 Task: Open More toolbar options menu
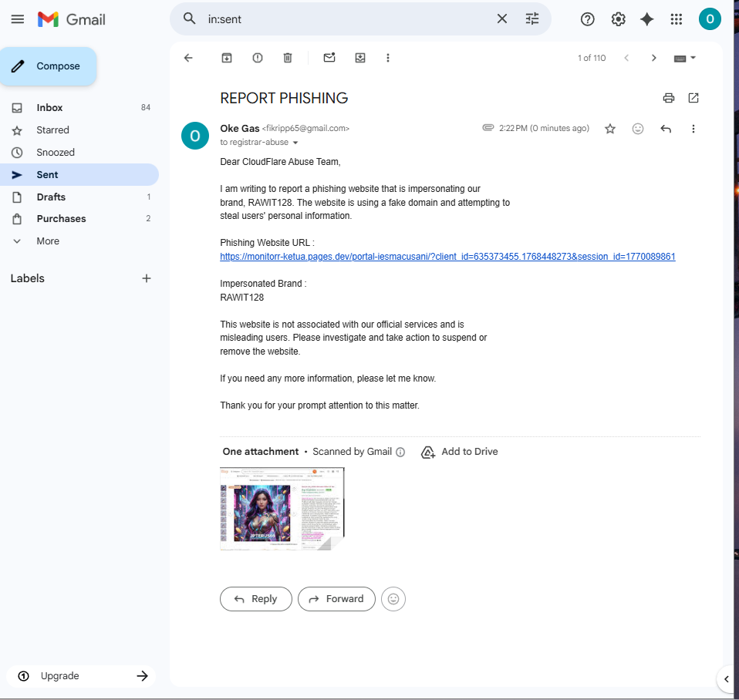click(388, 58)
